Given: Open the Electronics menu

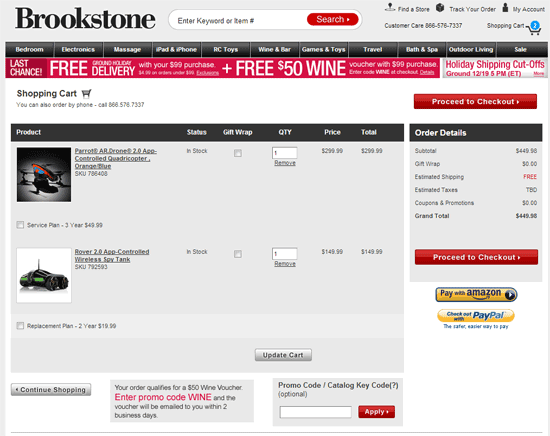Looking at the screenshot, I should pos(78,49).
